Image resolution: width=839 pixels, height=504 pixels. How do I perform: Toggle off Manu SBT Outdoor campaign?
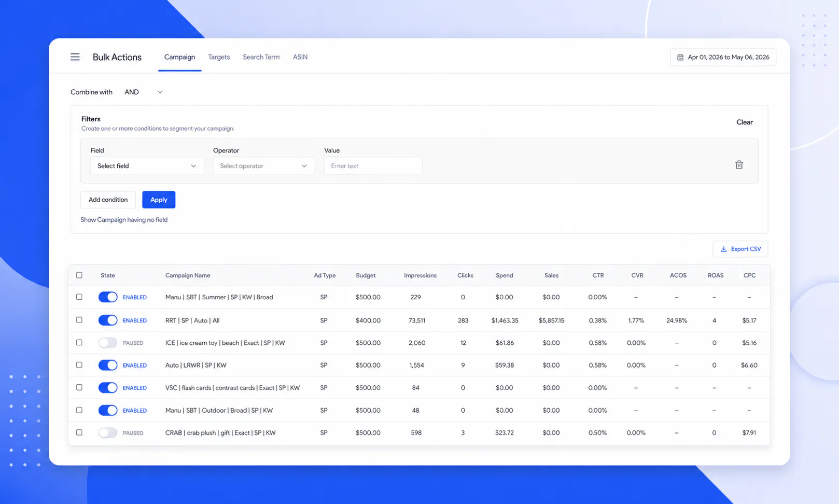pyautogui.click(x=108, y=411)
